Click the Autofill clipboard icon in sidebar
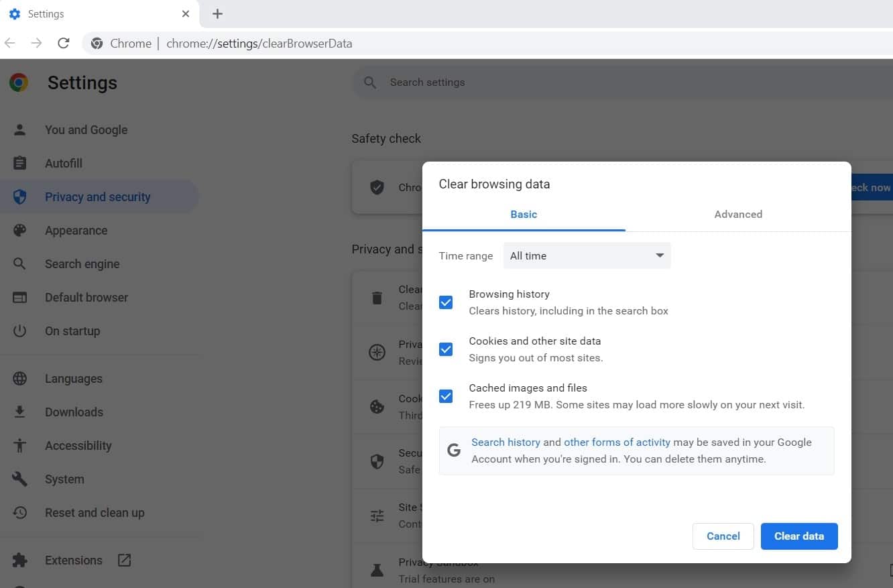 pyautogui.click(x=20, y=163)
